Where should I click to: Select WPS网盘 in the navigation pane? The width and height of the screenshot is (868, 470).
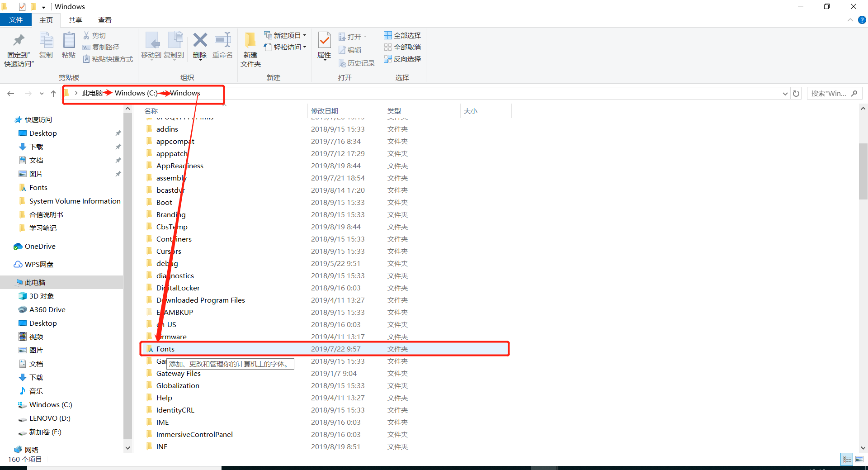[x=39, y=264]
